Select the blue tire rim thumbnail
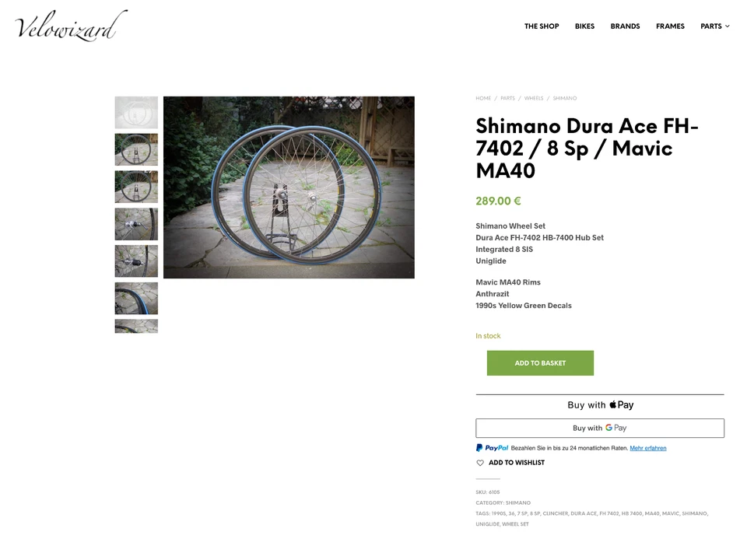Image resolution: width=747 pixels, height=560 pixels. coord(136,298)
